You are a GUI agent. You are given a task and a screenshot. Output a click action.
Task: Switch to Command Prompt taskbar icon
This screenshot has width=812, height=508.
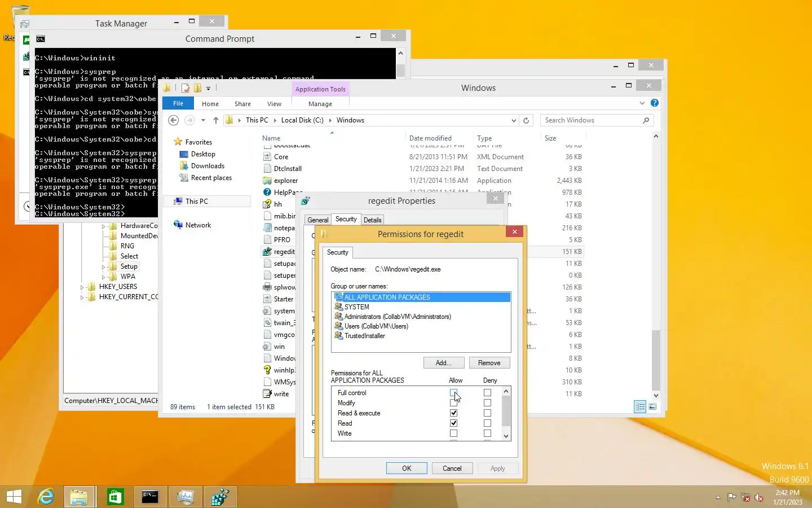[150, 497]
